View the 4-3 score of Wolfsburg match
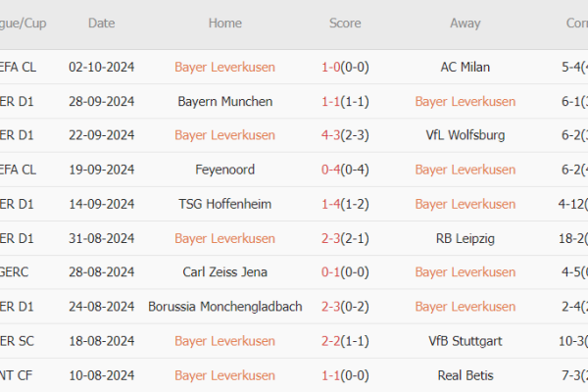Viewport: 588px width, 392px height. [x=345, y=135]
